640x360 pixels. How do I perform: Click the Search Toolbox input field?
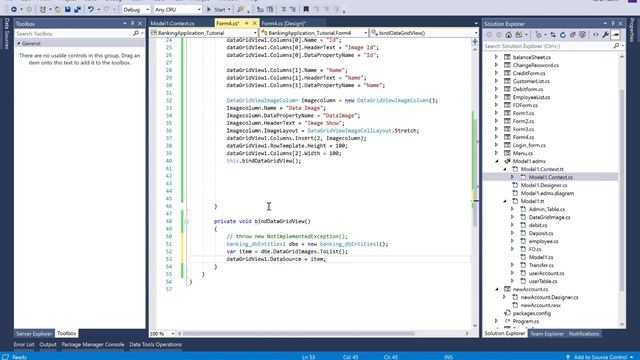pos(73,33)
